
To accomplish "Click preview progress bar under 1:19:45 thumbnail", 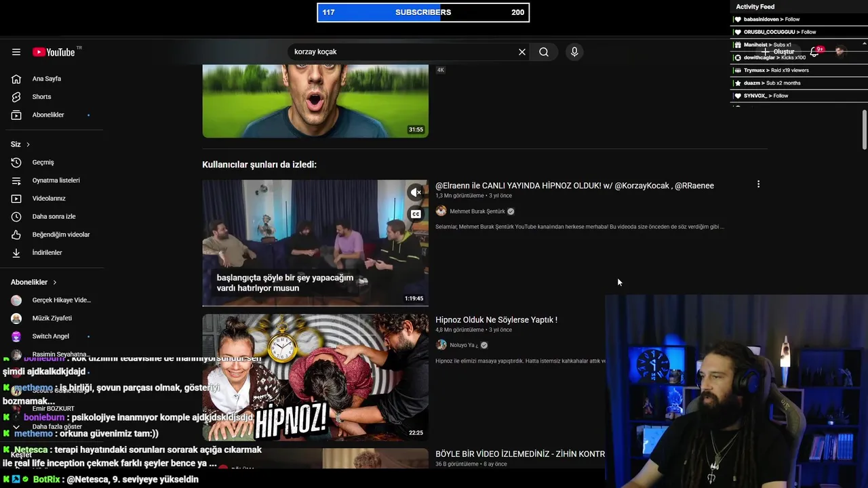I will (315, 306).
